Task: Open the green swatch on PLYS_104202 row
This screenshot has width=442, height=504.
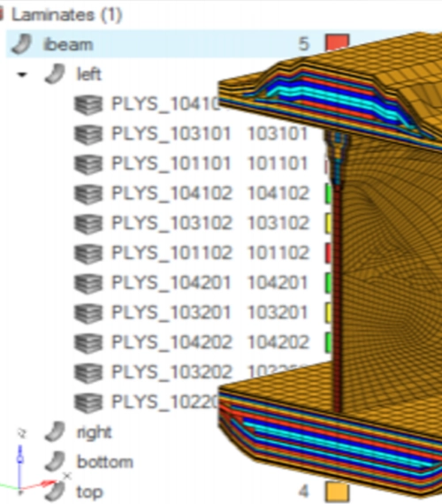Action: click(x=328, y=342)
